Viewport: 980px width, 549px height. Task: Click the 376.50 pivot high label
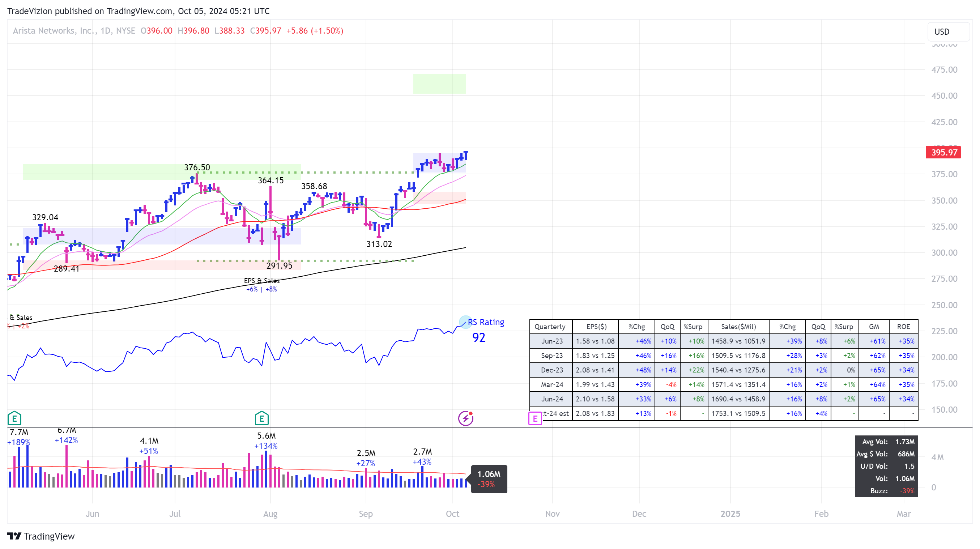click(197, 167)
